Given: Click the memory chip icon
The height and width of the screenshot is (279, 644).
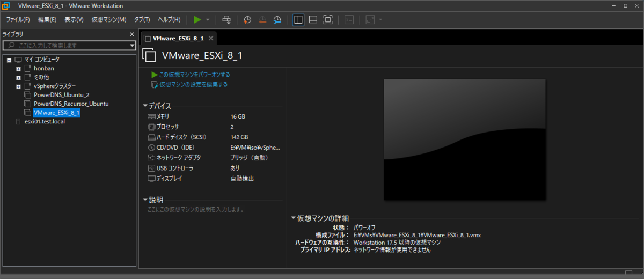Looking at the screenshot, I should coord(151,116).
